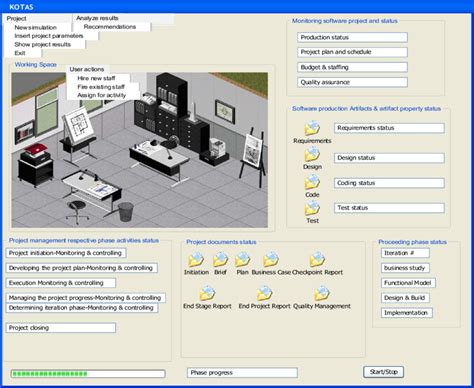Open the Analyze results menu
474x388 pixels.
[97, 18]
